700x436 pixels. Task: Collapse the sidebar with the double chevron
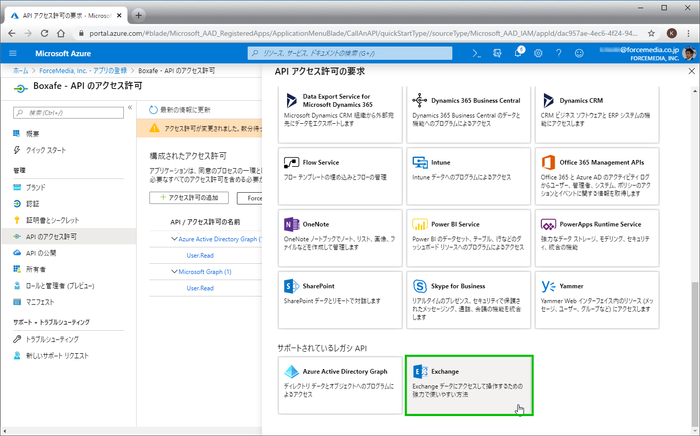tap(130, 107)
